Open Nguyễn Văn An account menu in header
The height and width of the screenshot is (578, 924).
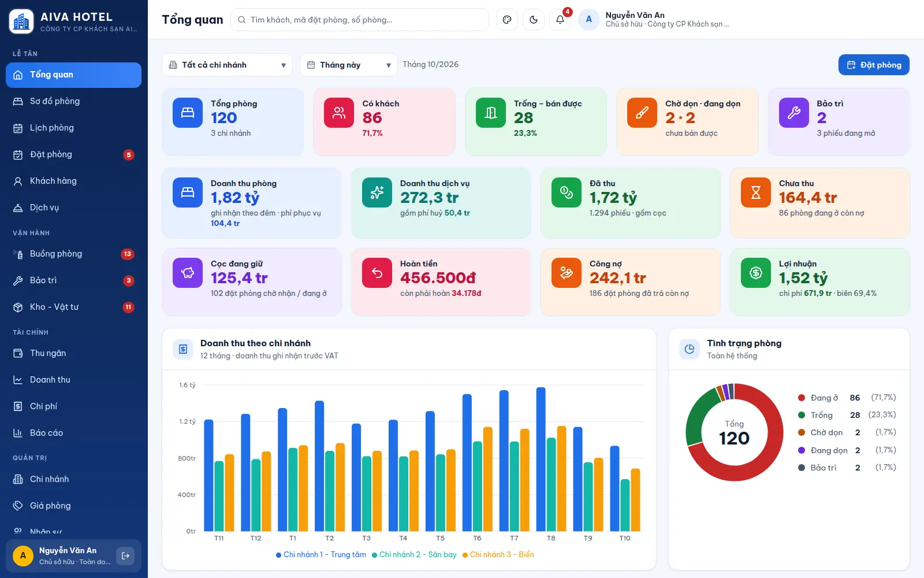coord(655,20)
